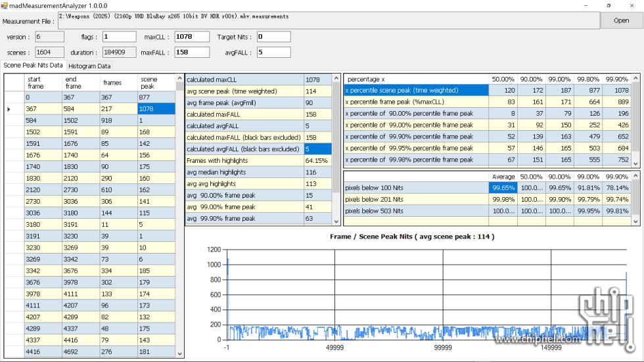Screen dimensions: 644x362
Task: Click the 'scene peak' column header
Action: coord(156,83)
